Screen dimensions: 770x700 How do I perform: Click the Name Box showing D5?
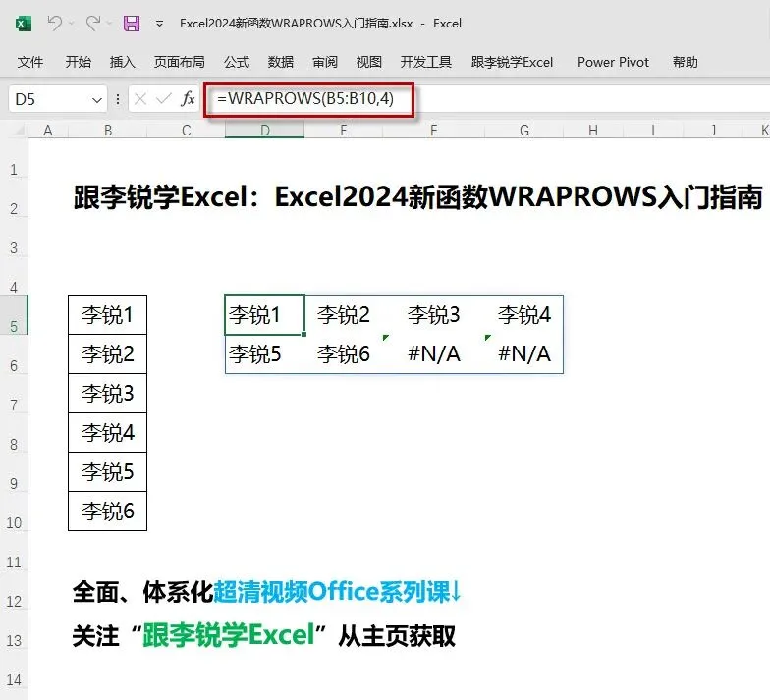point(49,100)
